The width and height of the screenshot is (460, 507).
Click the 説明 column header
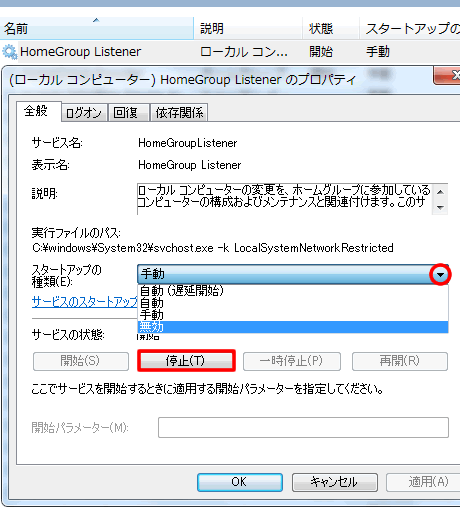click(x=248, y=28)
